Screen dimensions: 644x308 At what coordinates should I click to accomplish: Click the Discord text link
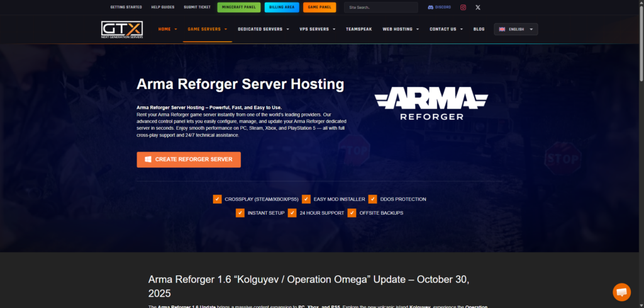click(443, 8)
